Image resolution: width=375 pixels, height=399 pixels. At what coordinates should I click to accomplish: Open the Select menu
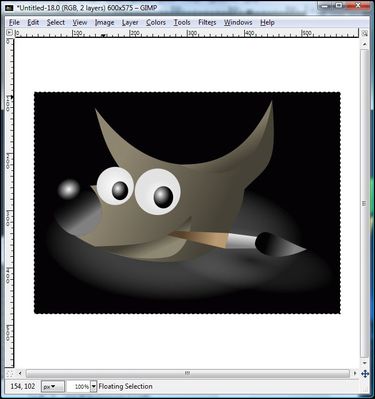(x=55, y=22)
